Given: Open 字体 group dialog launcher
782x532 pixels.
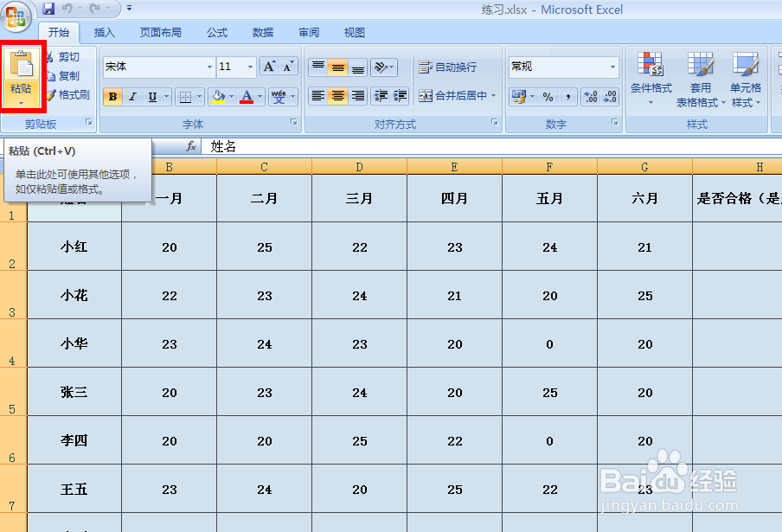Looking at the screenshot, I should pyautogui.click(x=294, y=122).
